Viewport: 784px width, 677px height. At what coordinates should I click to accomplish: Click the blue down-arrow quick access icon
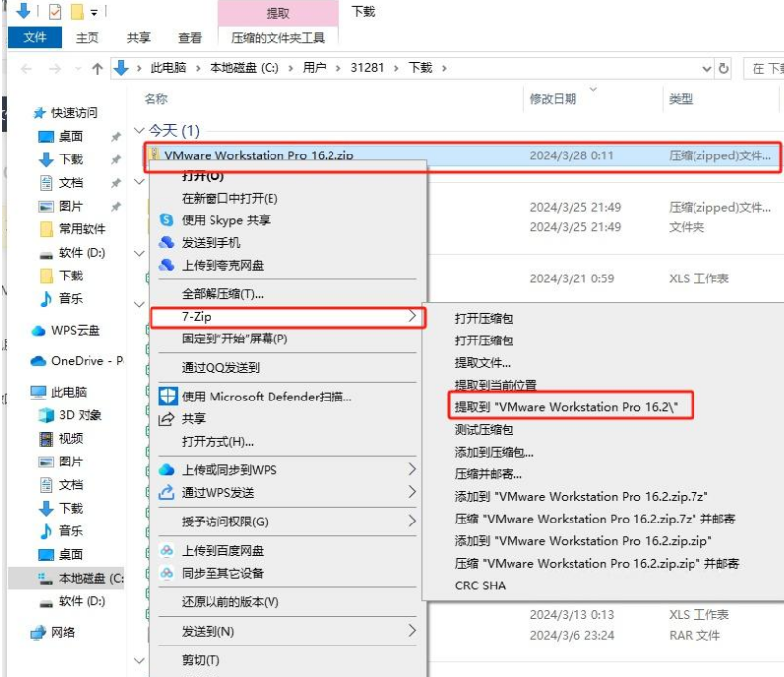click(x=24, y=11)
